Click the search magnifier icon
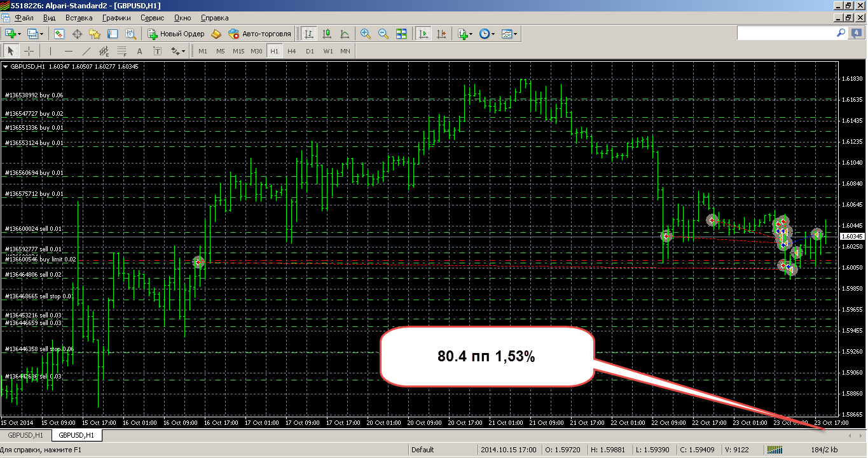Viewport: 868px width, 458px height. click(x=841, y=32)
